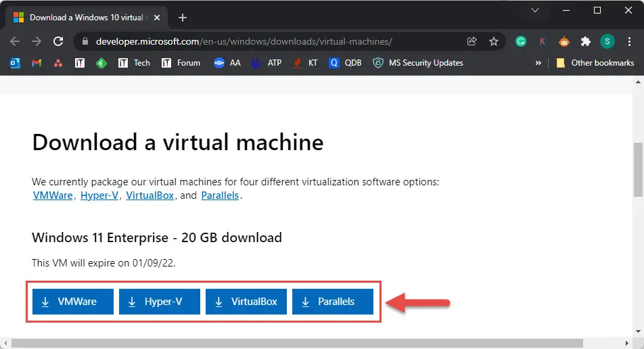Bookmark this page with star icon
Image resolution: width=644 pixels, height=349 pixels.
coord(494,41)
